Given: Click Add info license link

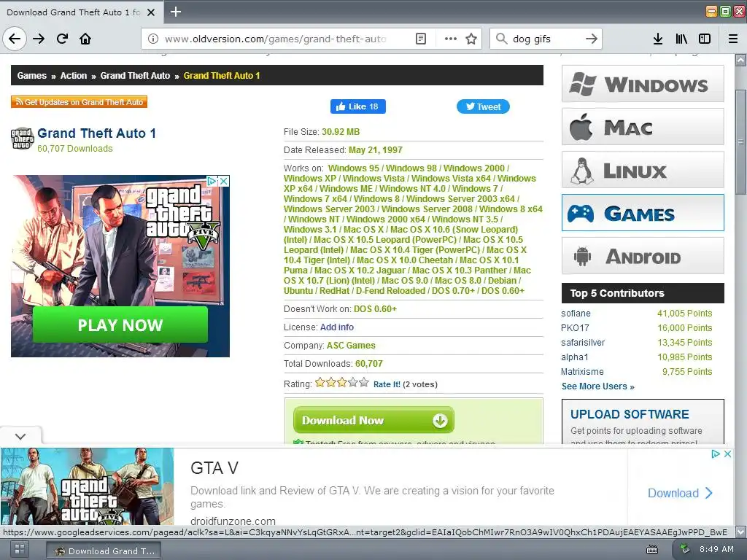Looking at the screenshot, I should [x=337, y=327].
